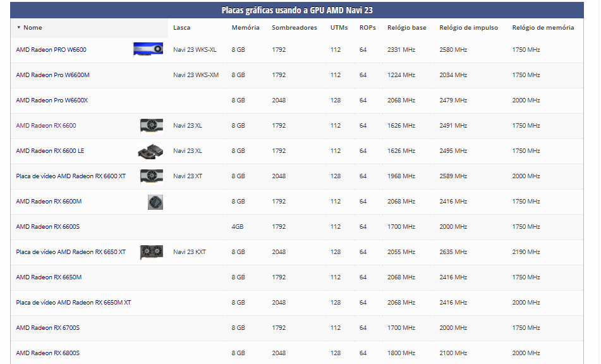
Task: Click the 2491 MHz boost clock value
Action: point(453,125)
